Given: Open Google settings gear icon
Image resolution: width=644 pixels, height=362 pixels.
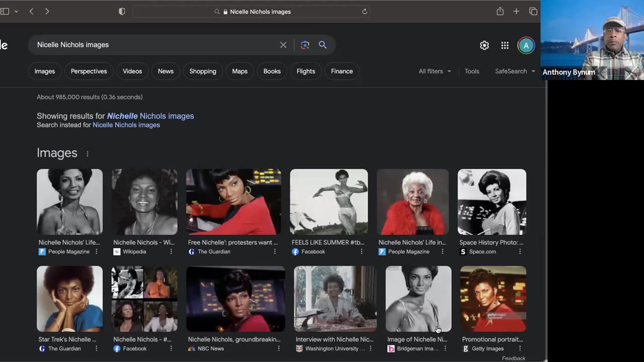Looking at the screenshot, I should coord(484,45).
